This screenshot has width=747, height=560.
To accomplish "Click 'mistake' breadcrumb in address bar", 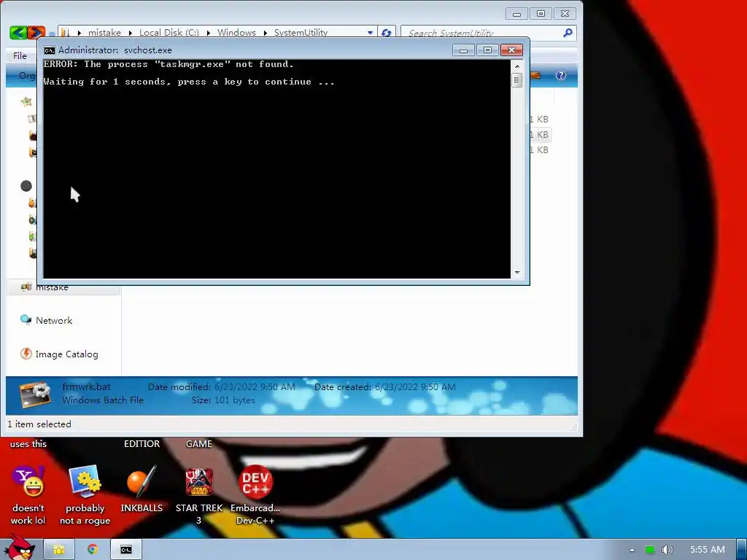I will [104, 32].
